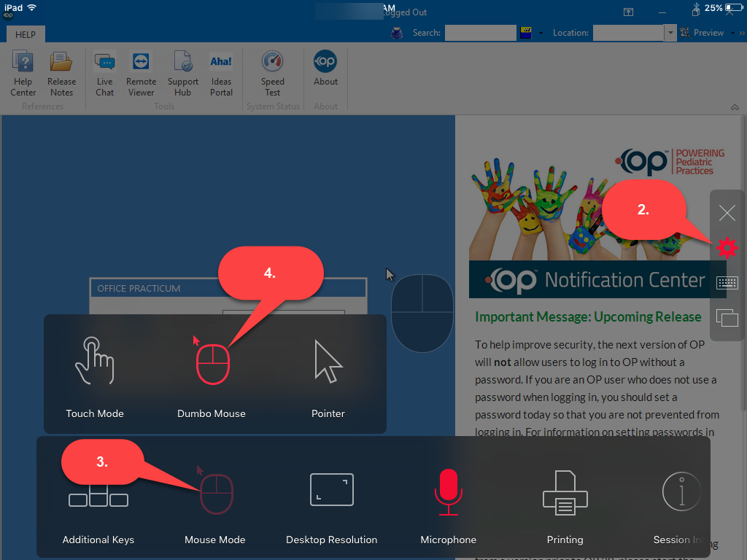Open Mouse Mode options

(x=215, y=506)
